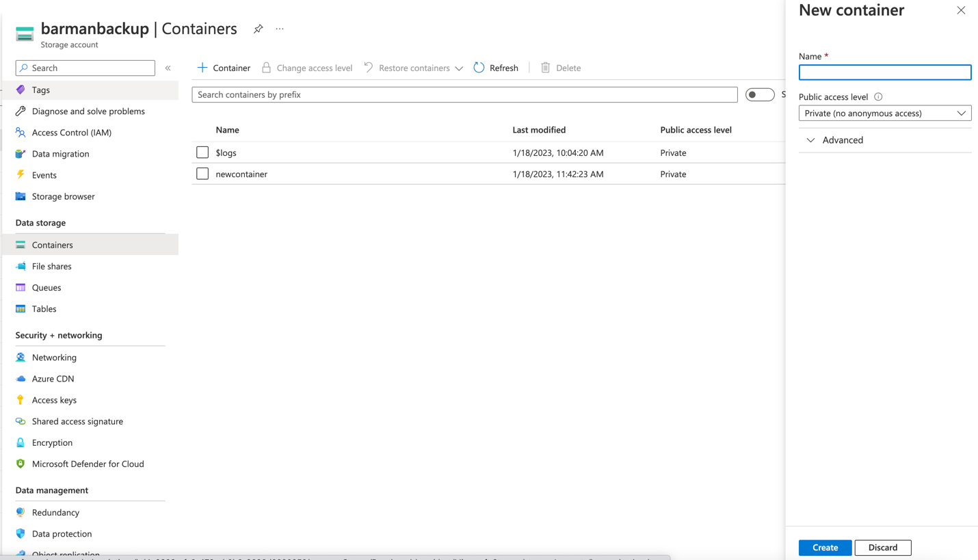Screen dimensions: 978x560
Task: Pin the barmanbackup containers page
Action: pos(258,29)
